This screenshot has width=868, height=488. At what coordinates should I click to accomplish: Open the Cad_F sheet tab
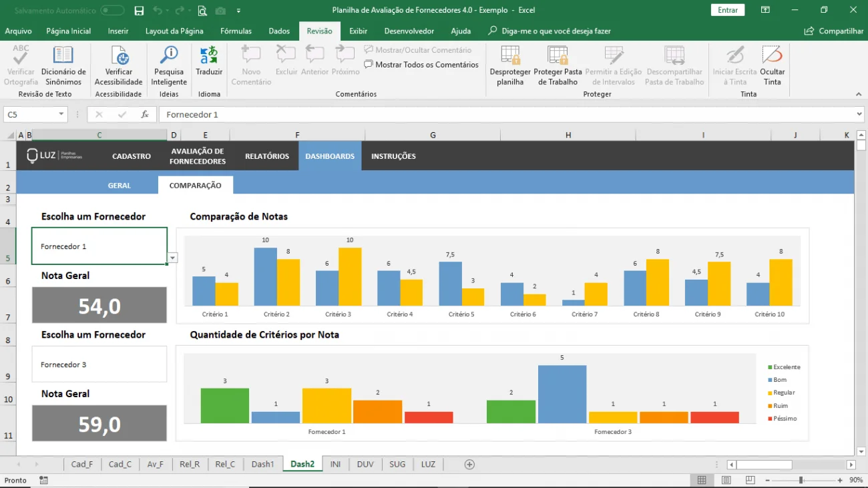tap(82, 464)
